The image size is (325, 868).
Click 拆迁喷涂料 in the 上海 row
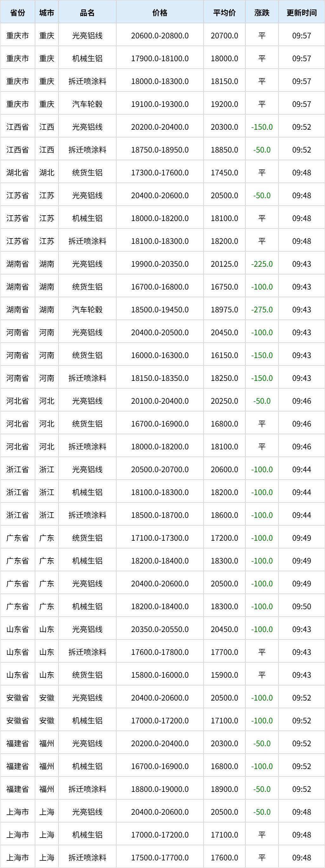point(87,858)
